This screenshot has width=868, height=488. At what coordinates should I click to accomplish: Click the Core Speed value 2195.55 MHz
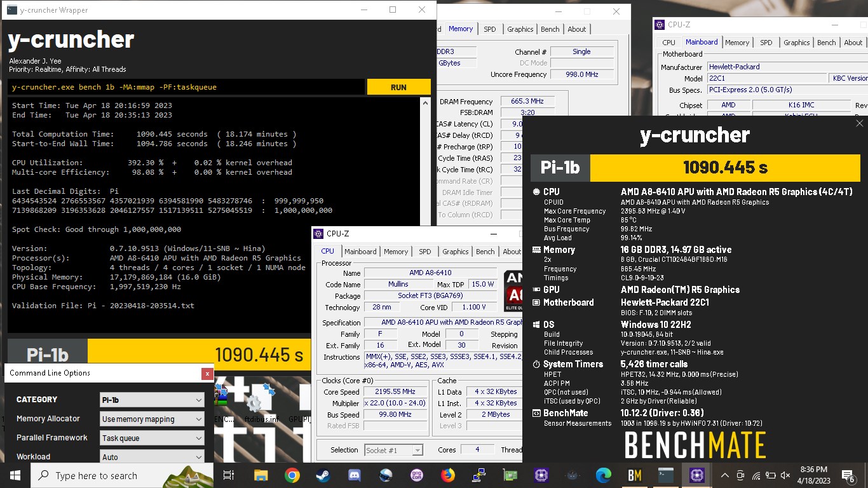[395, 392]
